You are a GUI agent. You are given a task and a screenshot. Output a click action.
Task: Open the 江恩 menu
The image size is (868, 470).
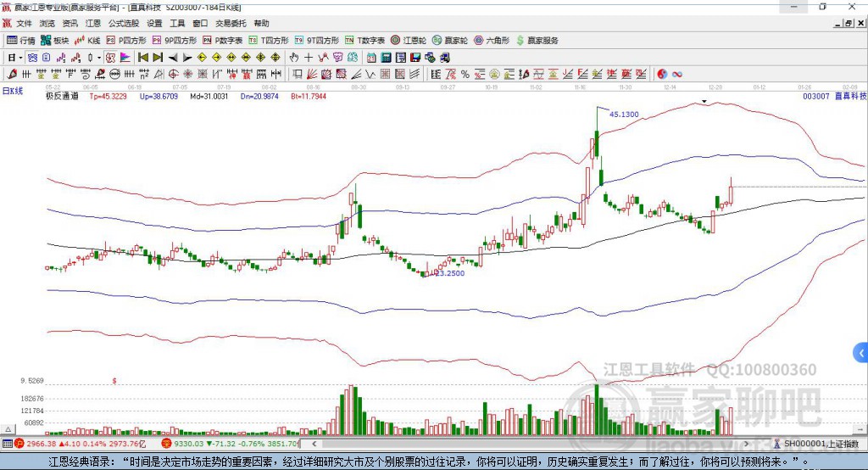[93, 23]
